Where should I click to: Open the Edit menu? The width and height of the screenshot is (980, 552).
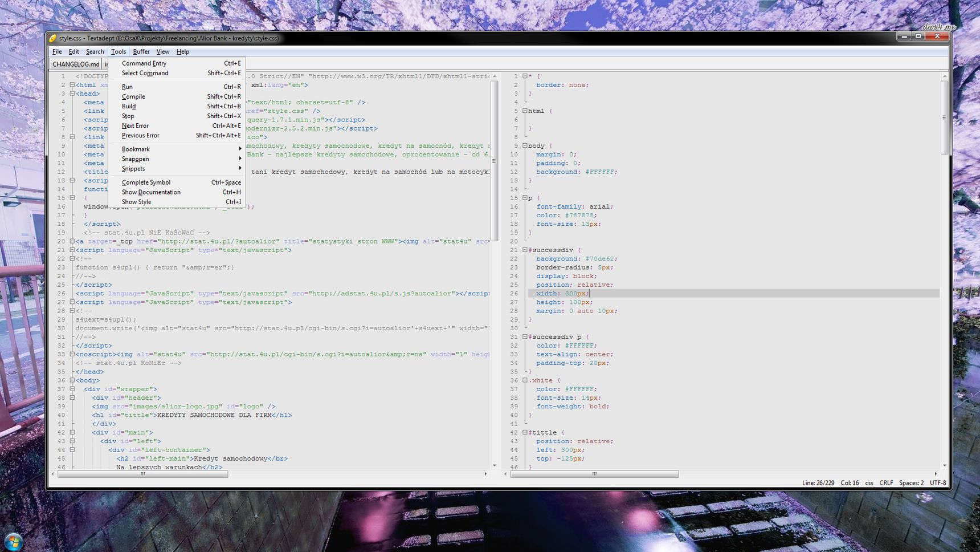click(x=74, y=51)
